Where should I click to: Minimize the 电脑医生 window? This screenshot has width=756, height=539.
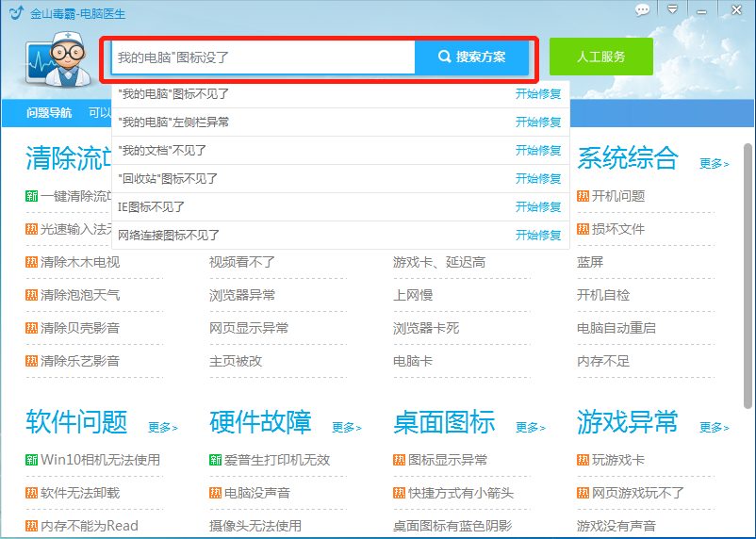pyautogui.click(x=702, y=10)
